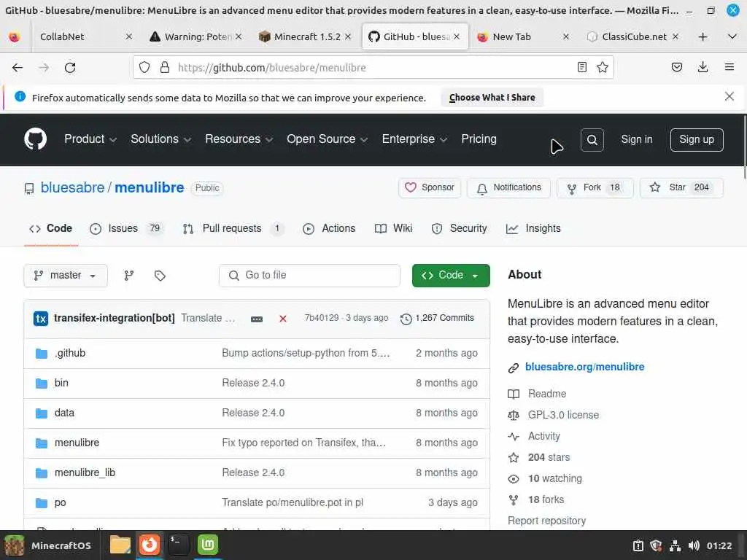The height and width of the screenshot is (560, 747).
Task: Open the volume control in the system tray
Action: (694, 545)
